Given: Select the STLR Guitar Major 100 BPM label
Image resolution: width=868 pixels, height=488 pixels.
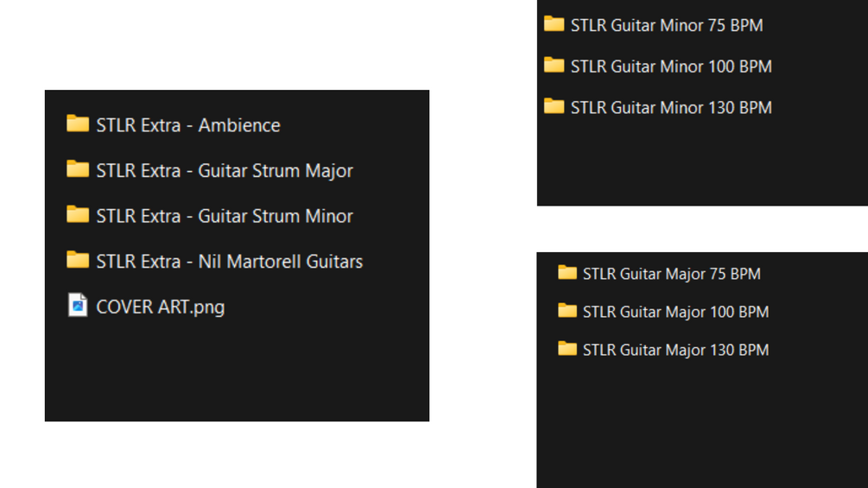Looking at the screenshot, I should click(675, 312).
